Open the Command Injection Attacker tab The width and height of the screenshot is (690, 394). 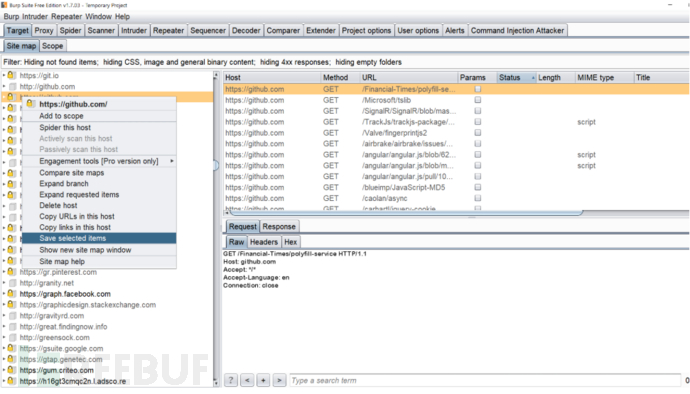517,30
